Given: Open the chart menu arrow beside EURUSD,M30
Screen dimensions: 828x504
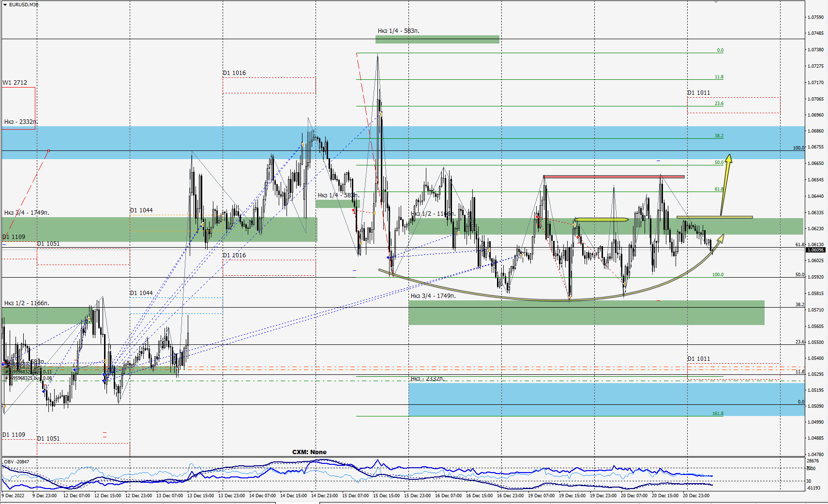Looking at the screenshot, I should [x=5, y=4].
